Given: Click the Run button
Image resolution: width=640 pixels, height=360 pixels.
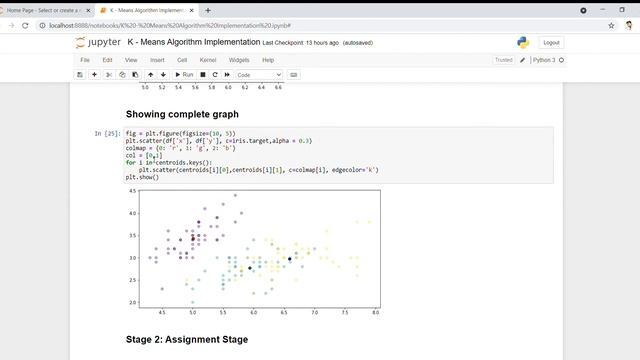Looking at the screenshot, I should pyautogui.click(x=184, y=75).
